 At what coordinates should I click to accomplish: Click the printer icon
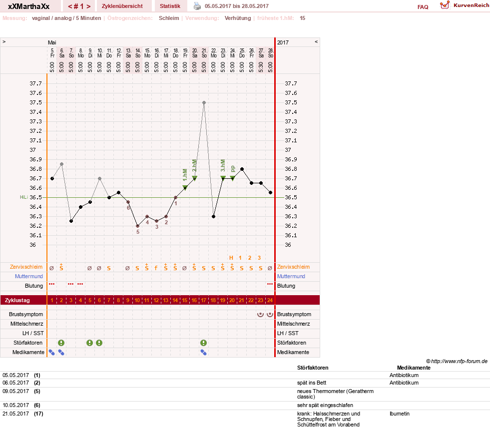point(197,6)
